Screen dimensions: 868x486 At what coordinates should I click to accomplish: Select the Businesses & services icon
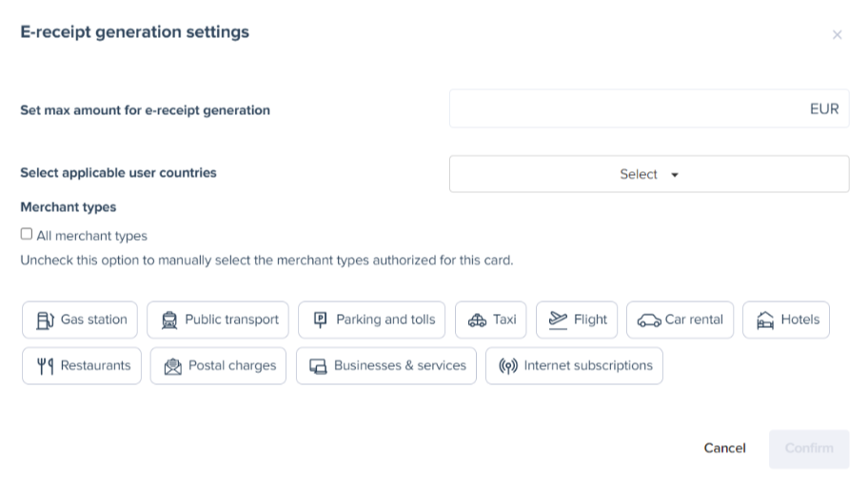[x=318, y=366]
